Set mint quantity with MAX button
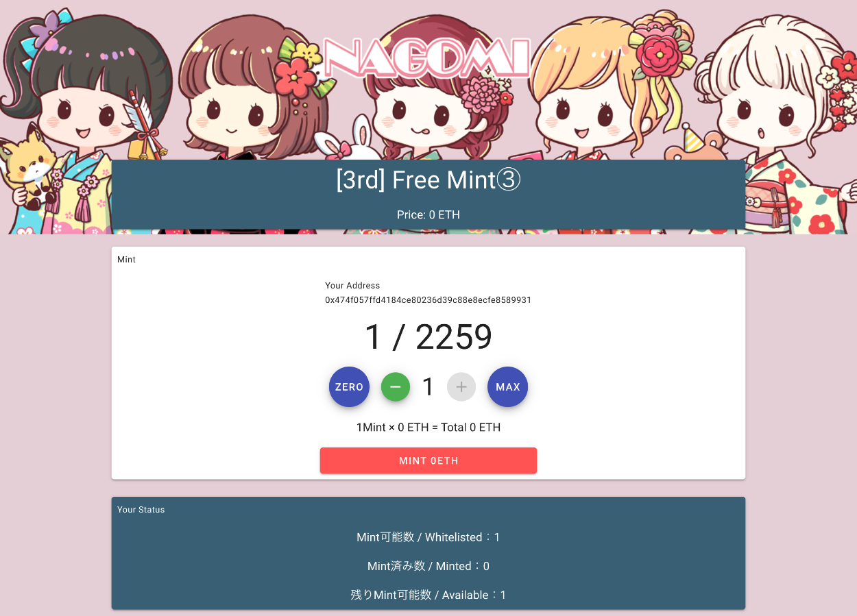The height and width of the screenshot is (616, 857). click(x=508, y=386)
